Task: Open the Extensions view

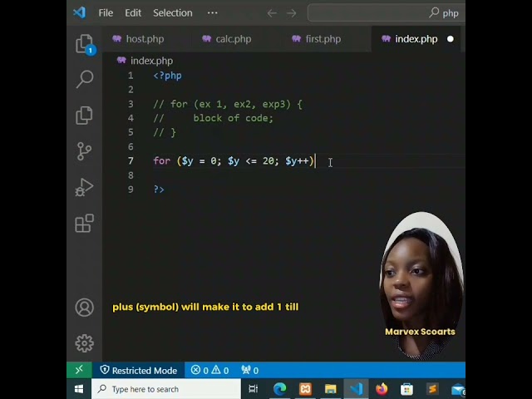Action: [84, 223]
